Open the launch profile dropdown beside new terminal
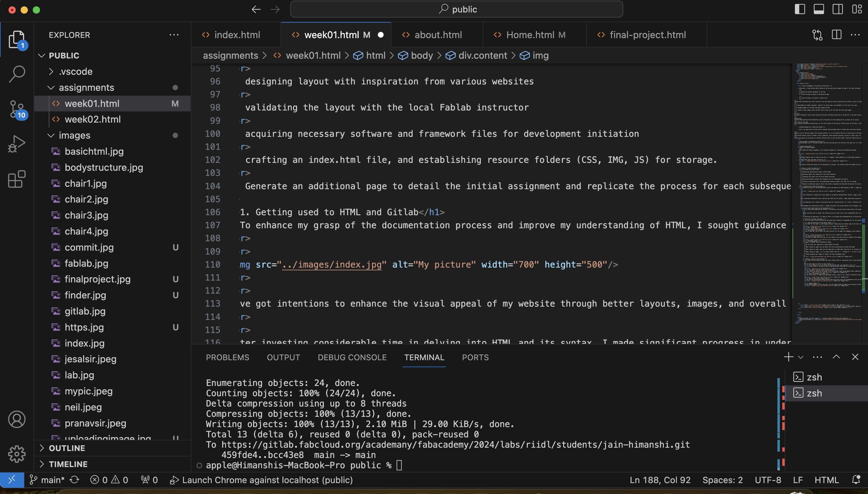Screen dimensions: 868x494 800,357
